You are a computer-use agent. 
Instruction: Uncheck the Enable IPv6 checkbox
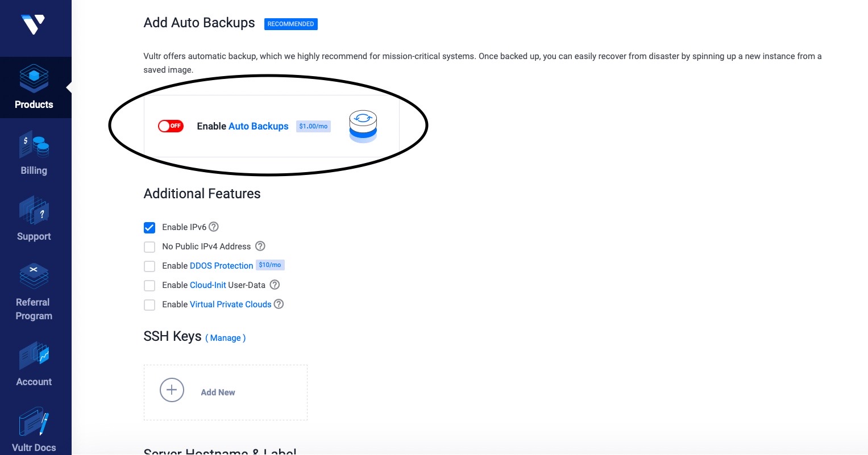pos(149,228)
